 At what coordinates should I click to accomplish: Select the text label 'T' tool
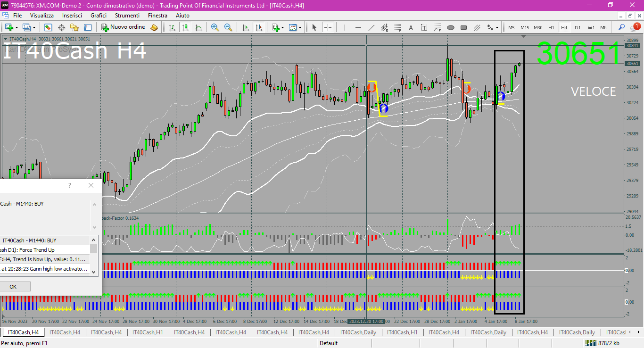click(424, 27)
